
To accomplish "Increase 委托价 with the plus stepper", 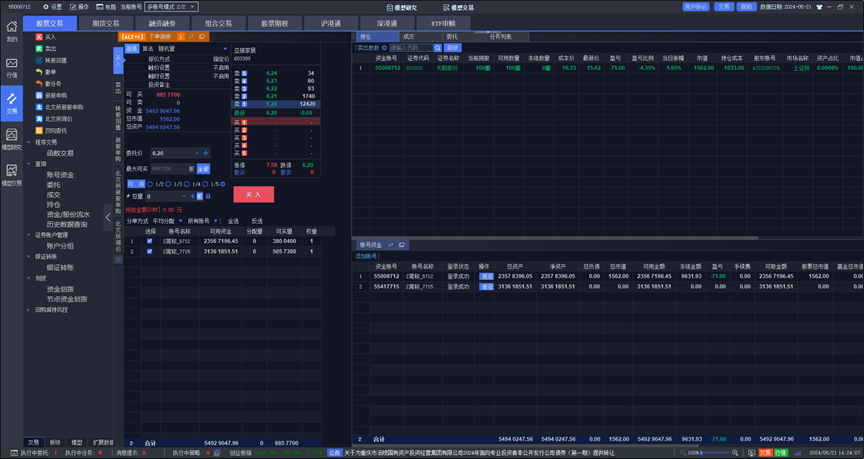I will (206, 153).
